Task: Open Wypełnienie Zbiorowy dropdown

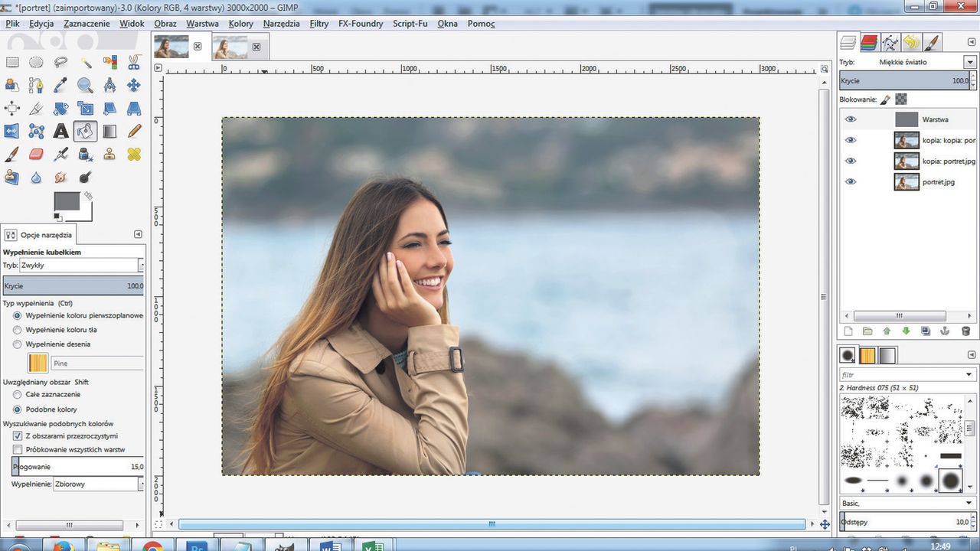Action: tap(99, 484)
